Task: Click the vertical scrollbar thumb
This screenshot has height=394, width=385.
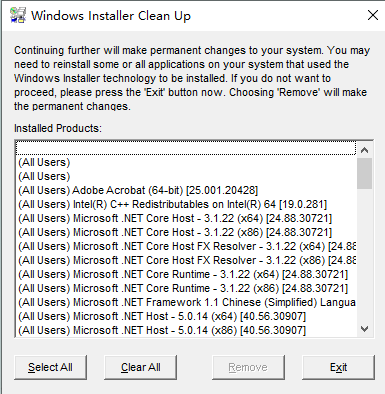Action: (x=364, y=173)
